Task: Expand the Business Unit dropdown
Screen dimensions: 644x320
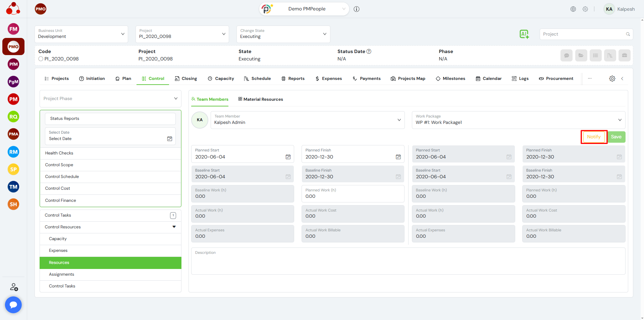Action: (x=81, y=34)
